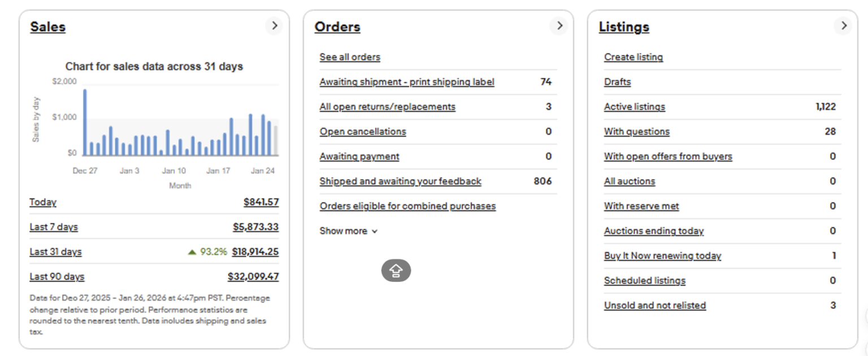Screen dimensions: 868x356
Task: Click the tallest bar in sales chart
Action: [85, 122]
